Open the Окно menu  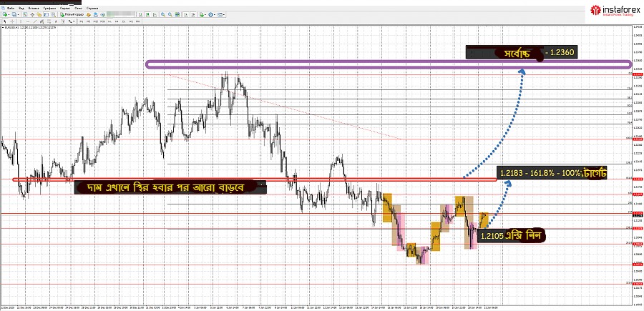pyautogui.click(x=79, y=8)
